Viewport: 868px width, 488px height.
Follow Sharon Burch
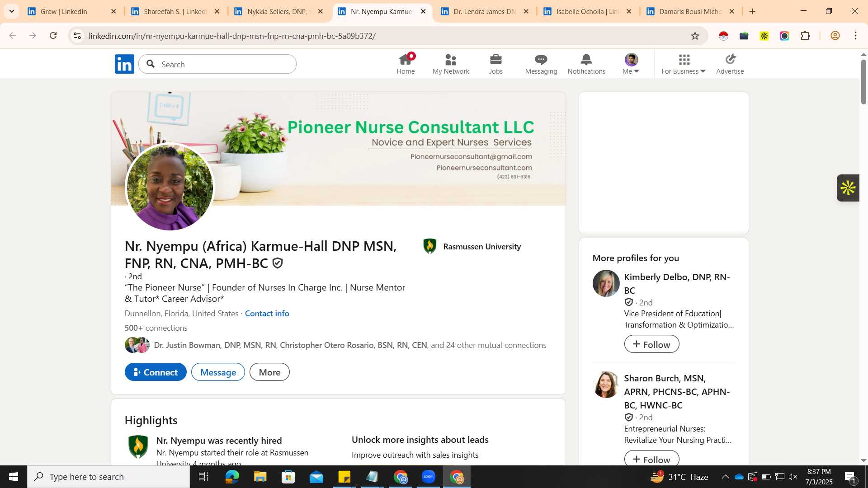point(651,459)
